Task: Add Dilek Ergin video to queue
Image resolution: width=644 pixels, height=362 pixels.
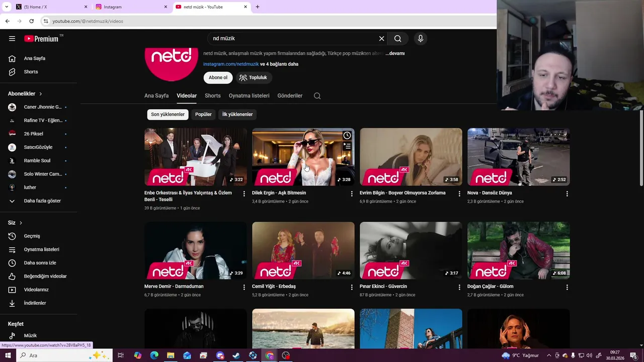Action: 347,146
